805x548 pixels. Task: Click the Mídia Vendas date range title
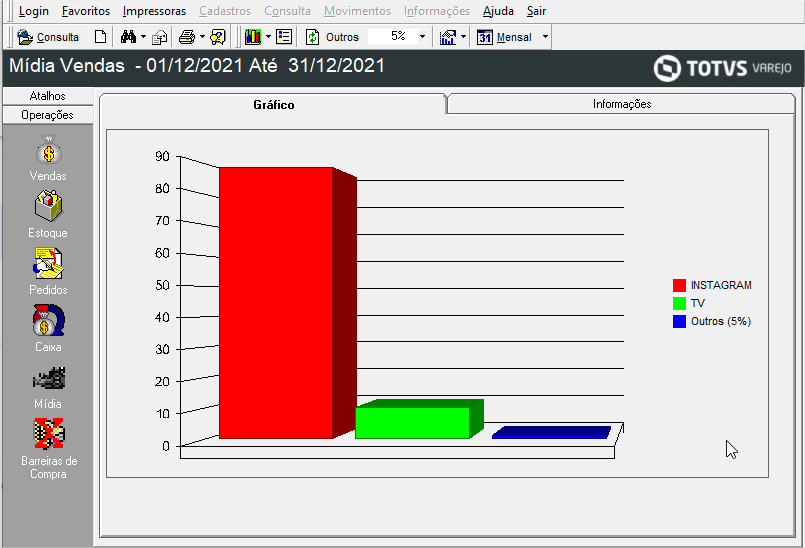197,66
